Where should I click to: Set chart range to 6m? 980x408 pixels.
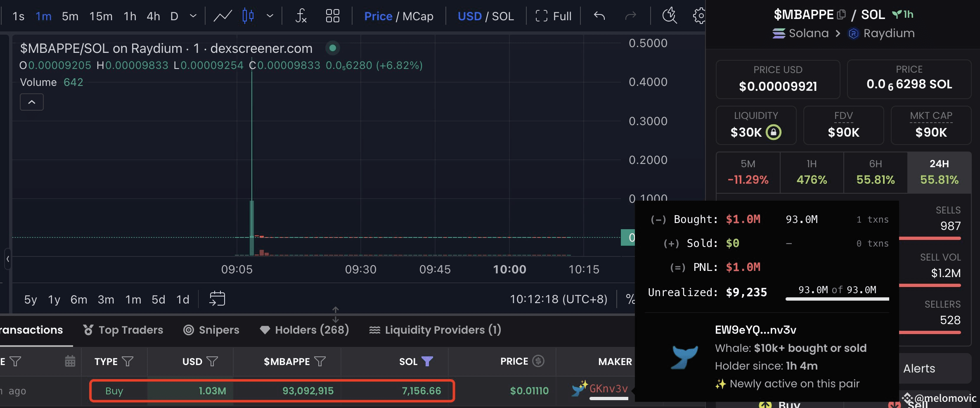79,299
